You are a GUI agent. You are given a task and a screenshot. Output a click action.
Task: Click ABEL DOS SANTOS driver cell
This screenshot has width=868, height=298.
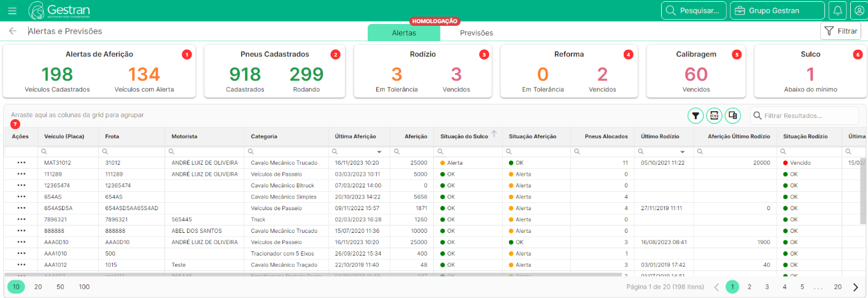pos(196,230)
